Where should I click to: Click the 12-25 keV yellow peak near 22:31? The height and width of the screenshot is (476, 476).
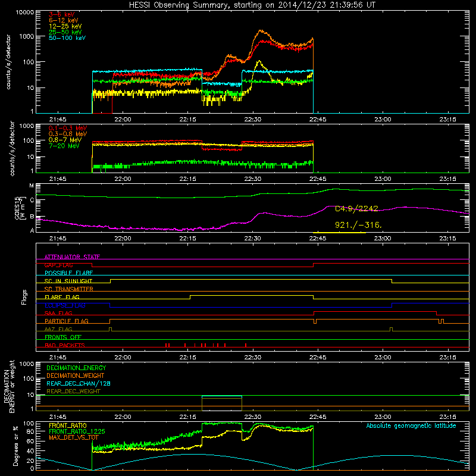259,62
